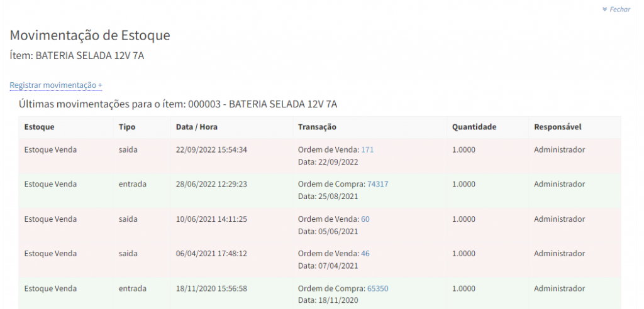Click the Data: 18/11/2020 transaction text
644x309 pixels.
click(328, 301)
